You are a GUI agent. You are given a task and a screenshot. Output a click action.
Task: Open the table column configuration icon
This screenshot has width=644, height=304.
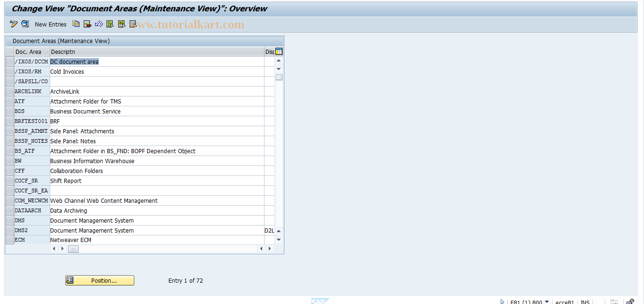pos(279,52)
